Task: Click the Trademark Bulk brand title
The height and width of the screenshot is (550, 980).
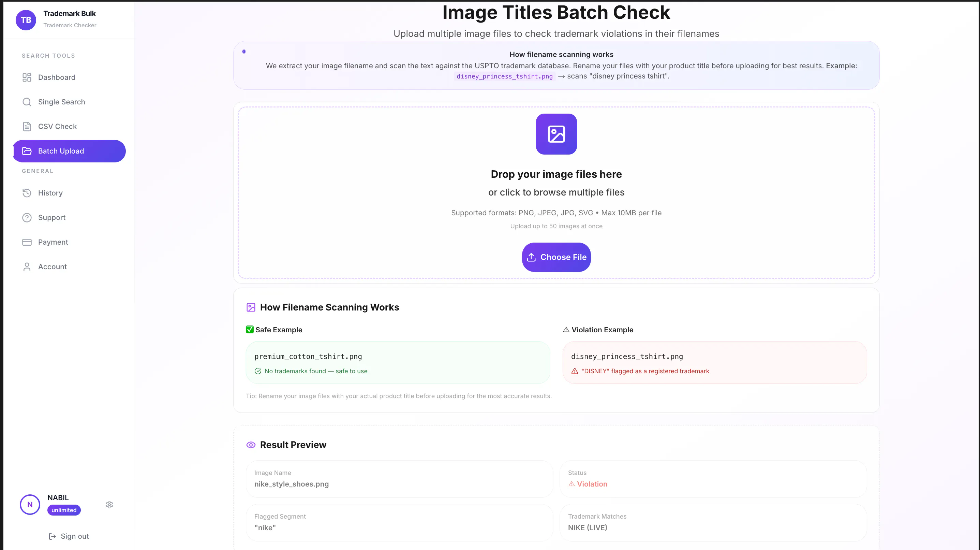Action: coord(70,13)
